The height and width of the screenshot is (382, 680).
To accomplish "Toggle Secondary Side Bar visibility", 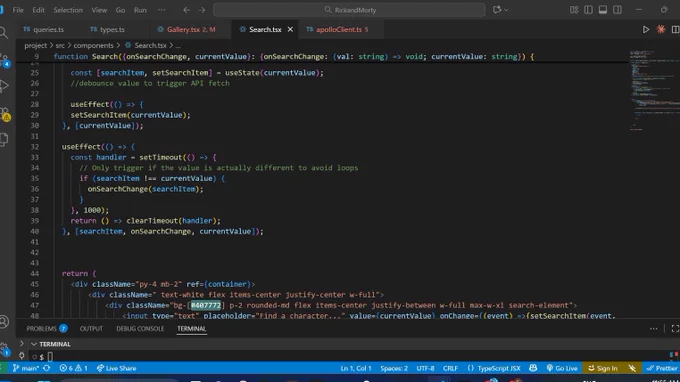I will tap(617, 10).
